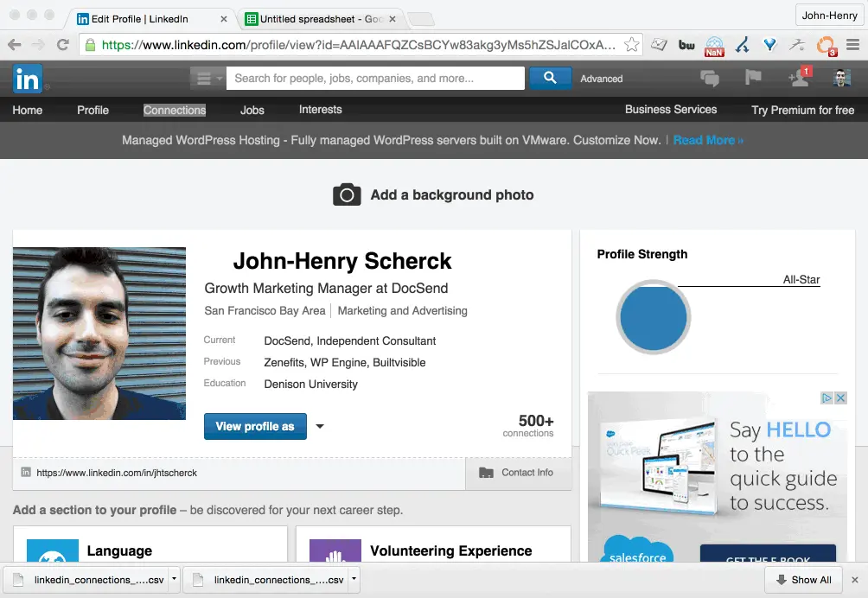
Task: Click the Language section globe icon
Action: pos(53,551)
